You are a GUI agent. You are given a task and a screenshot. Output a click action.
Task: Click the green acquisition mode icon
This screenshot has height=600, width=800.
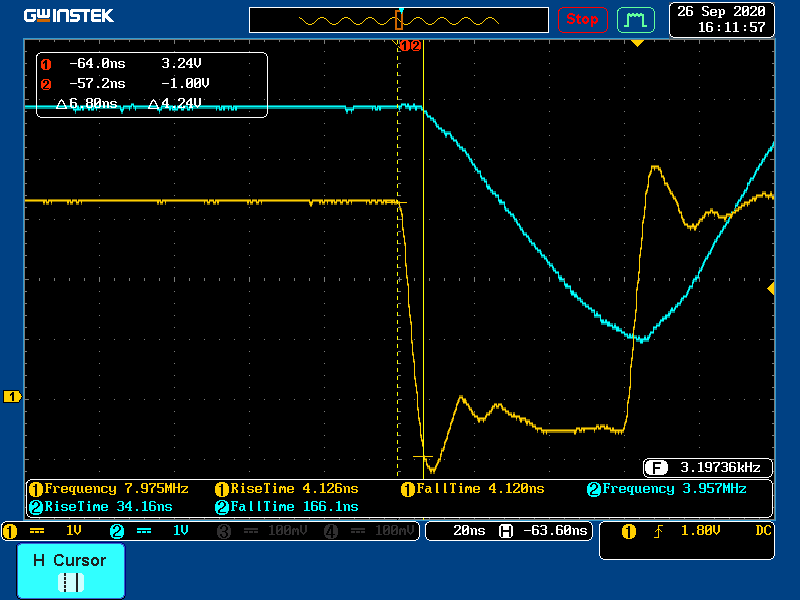635,19
